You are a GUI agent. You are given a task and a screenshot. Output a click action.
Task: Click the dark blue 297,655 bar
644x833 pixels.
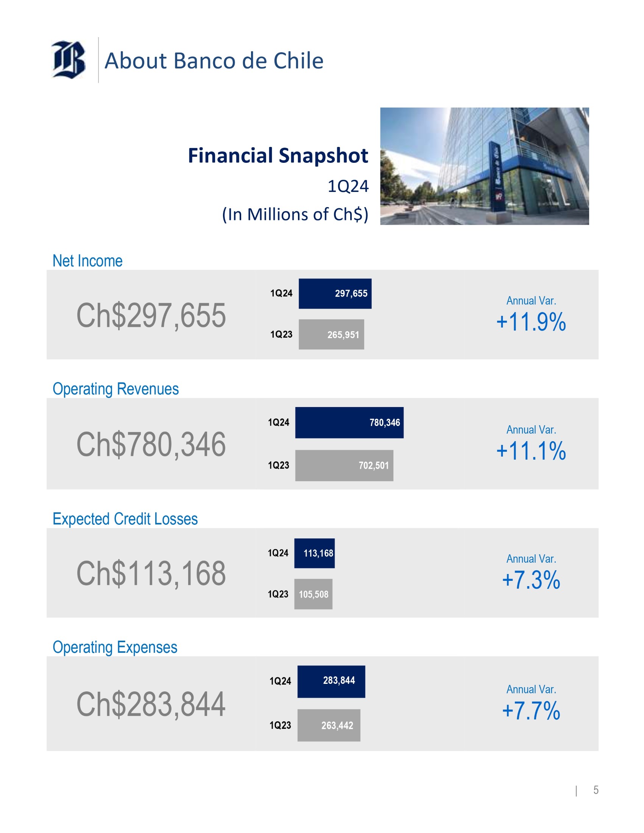point(335,294)
